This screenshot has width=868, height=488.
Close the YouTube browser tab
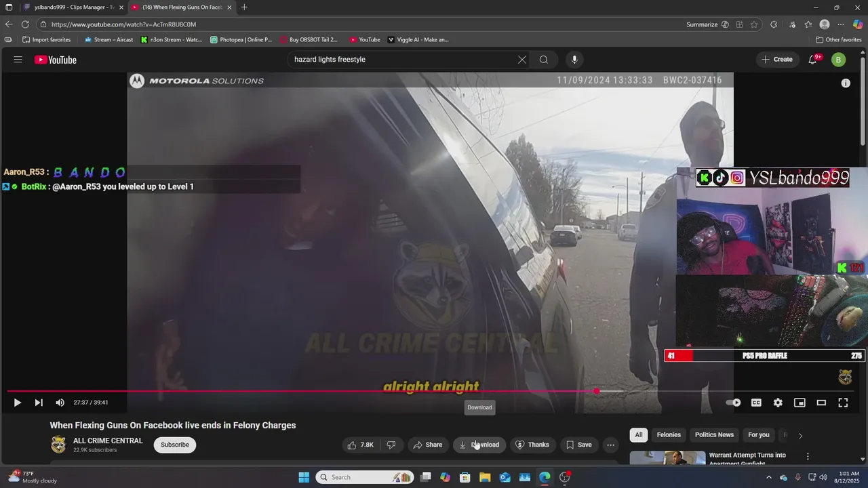[229, 7]
